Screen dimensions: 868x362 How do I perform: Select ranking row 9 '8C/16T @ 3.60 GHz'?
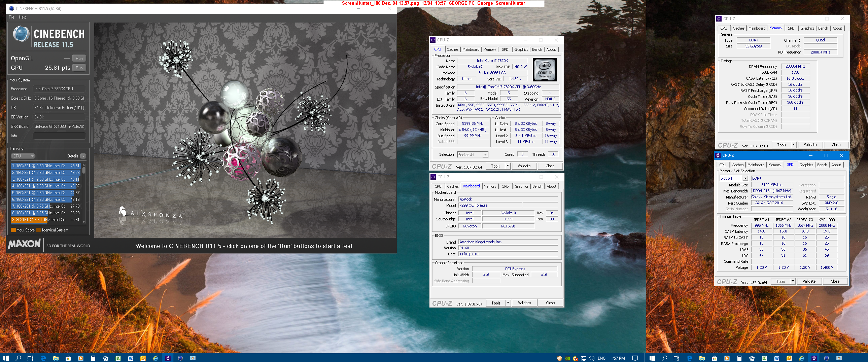pos(46,220)
